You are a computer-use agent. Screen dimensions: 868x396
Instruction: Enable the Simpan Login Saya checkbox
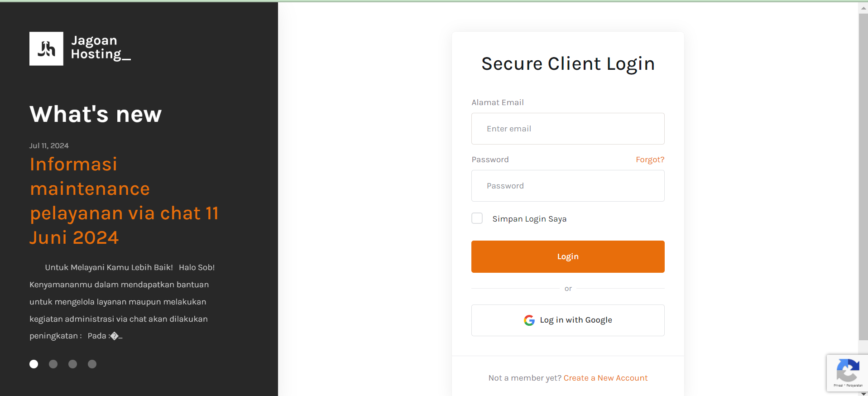tap(477, 218)
